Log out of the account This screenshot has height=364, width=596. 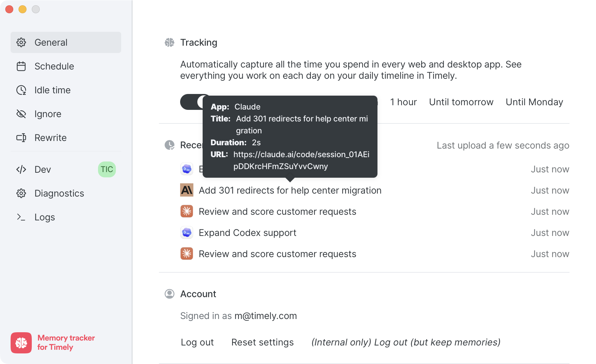pos(197,342)
